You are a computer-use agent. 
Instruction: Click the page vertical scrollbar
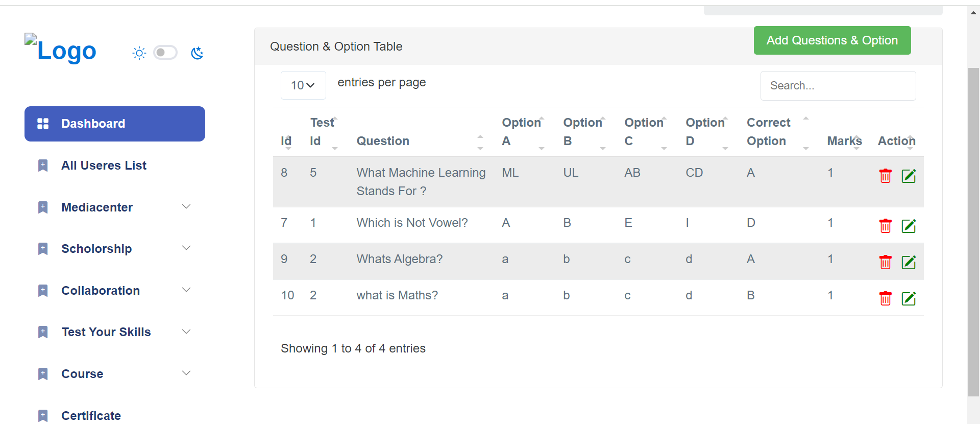point(973,230)
